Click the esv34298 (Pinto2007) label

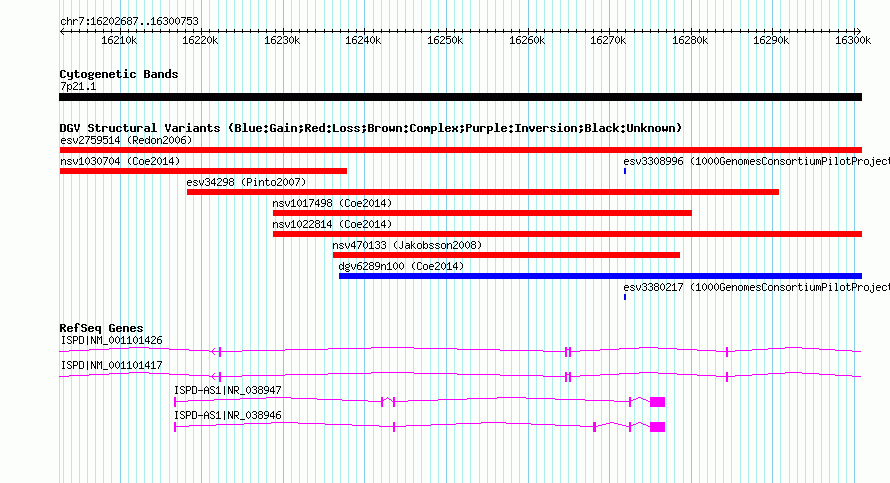point(246,182)
